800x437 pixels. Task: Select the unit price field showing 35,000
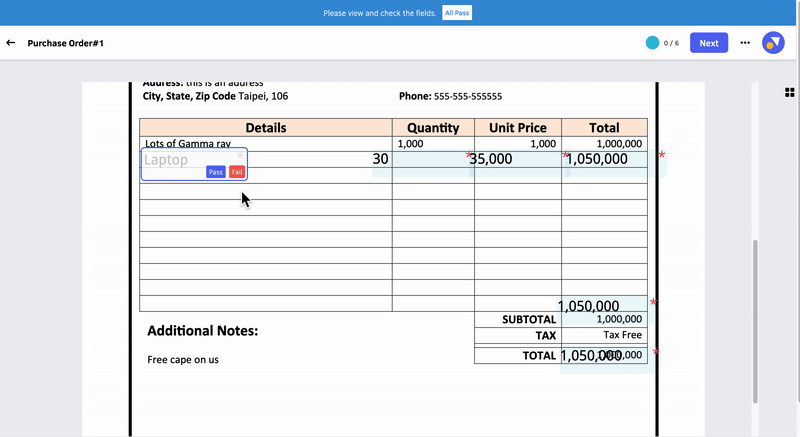pyautogui.click(x=517, y=164)
